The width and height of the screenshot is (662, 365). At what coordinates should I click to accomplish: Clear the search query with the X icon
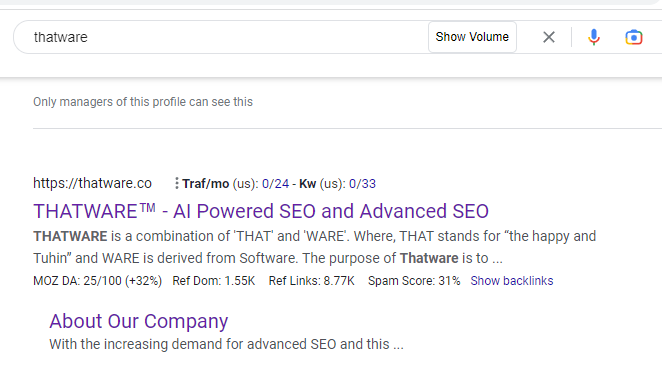[x=548, y=37]
